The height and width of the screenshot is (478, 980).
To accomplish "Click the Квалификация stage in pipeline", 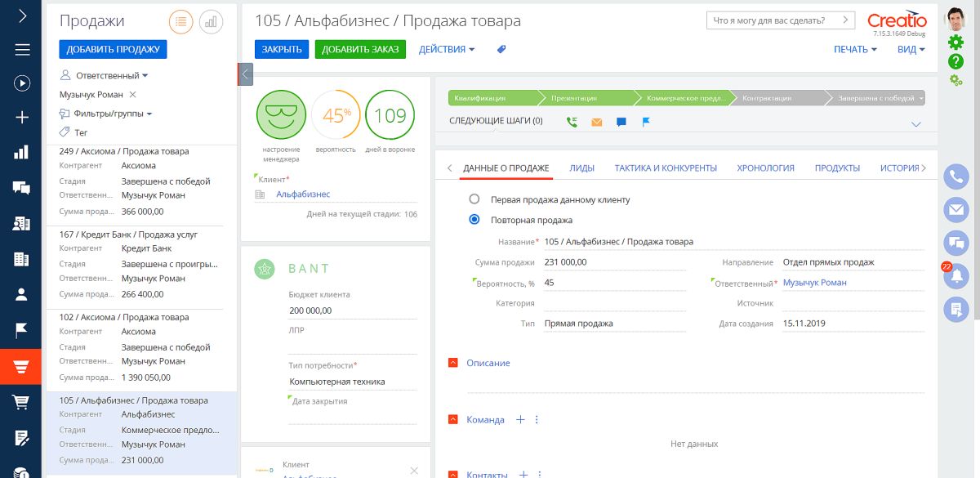I will (493, 98).
